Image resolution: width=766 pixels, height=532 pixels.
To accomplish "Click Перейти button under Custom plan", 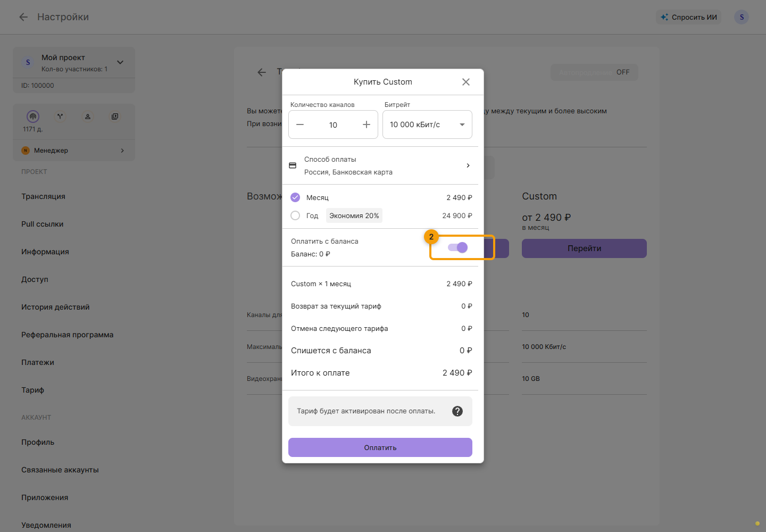I will pos(584,248).
